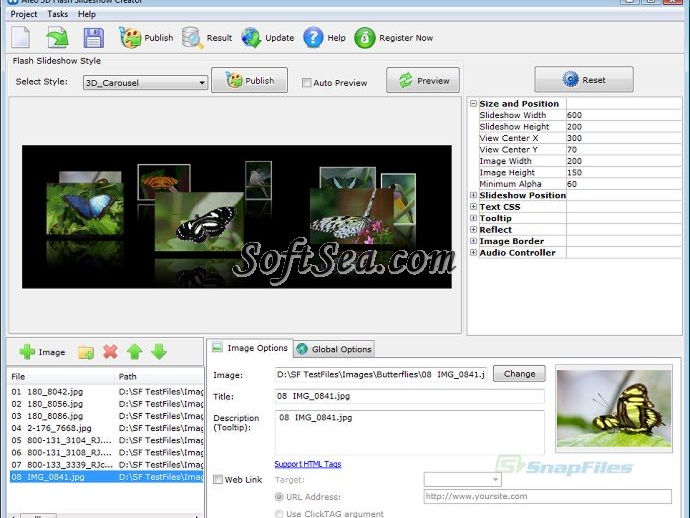Expand the Text CSS group
Image resolution: width=690 pixels, height=518 pixels.
(473, 206)
